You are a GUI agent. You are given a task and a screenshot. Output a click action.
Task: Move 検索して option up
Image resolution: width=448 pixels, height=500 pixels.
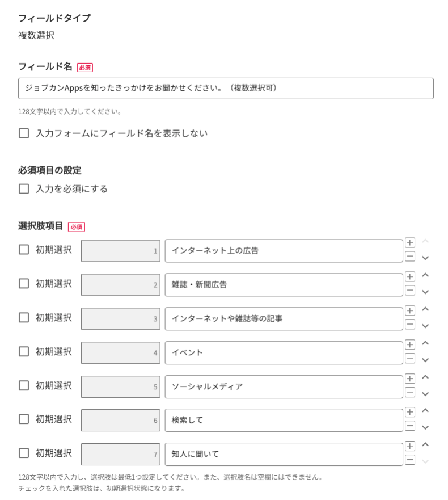click(425, 411)
